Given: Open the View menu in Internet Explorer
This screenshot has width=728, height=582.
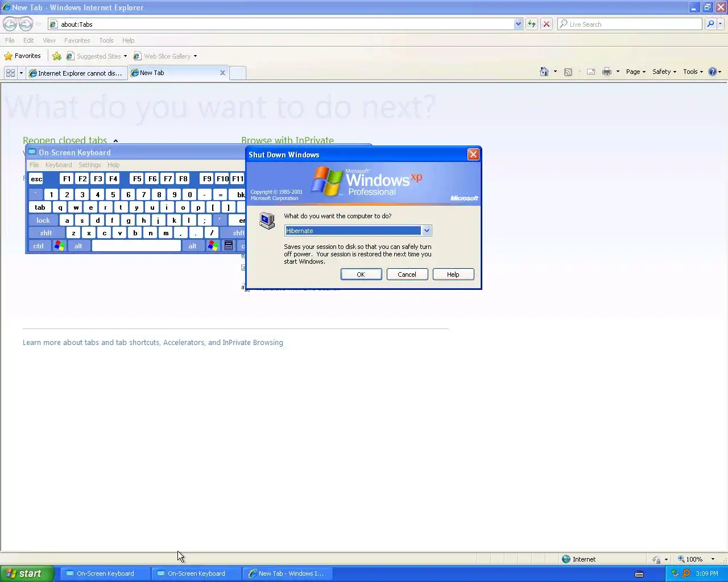Looking at the screenshot, I should coord(49,40).
